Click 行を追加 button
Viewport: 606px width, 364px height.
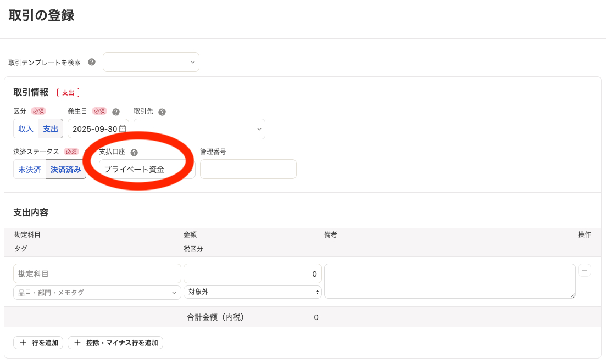pyautogui.click(x=39, y=343)
